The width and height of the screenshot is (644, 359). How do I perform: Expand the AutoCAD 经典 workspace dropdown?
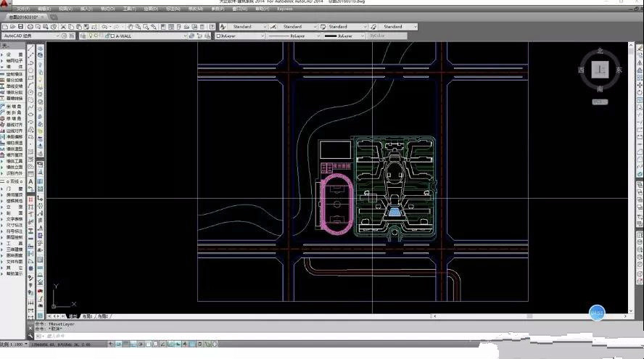click(57, 36)
